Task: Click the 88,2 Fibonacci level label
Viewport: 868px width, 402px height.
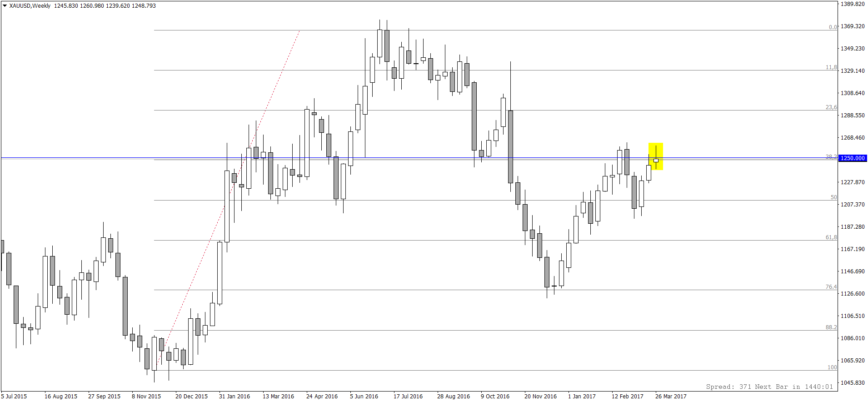Action: (x=831, y=327)
